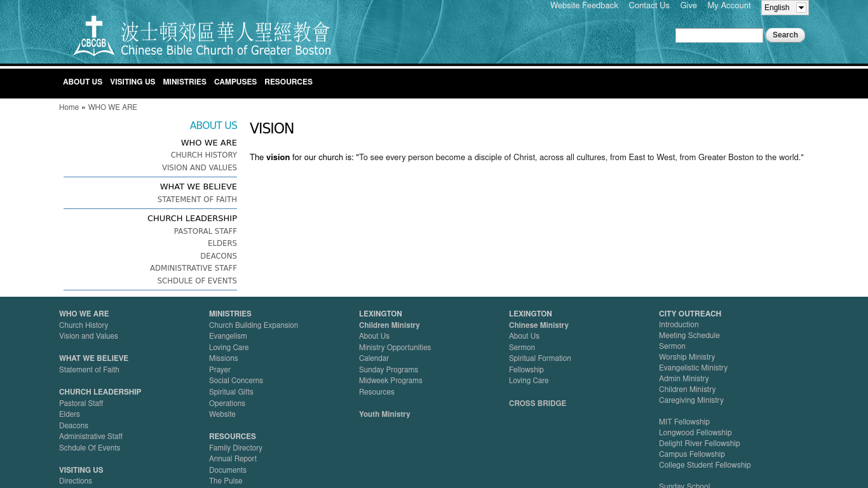The image size is (868, 488).
Task: Open College Student Fellowship link
Action: (x=705, y=465)
